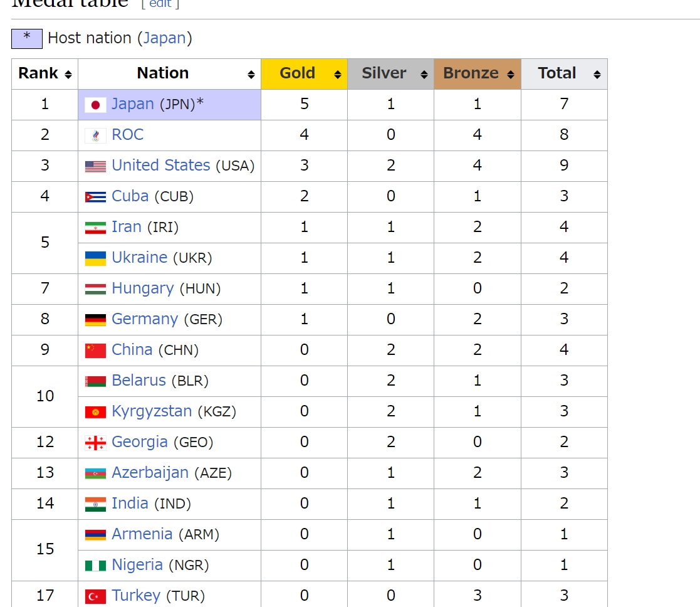This screenshot has width=700, height=607.
Task: Open the Ukraine link
Action: [x=139, y=258]
